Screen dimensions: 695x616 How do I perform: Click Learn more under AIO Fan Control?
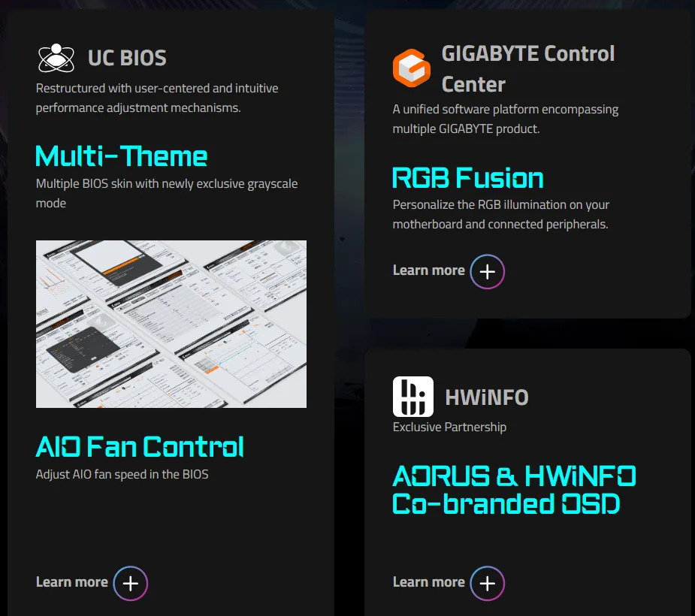72,582
